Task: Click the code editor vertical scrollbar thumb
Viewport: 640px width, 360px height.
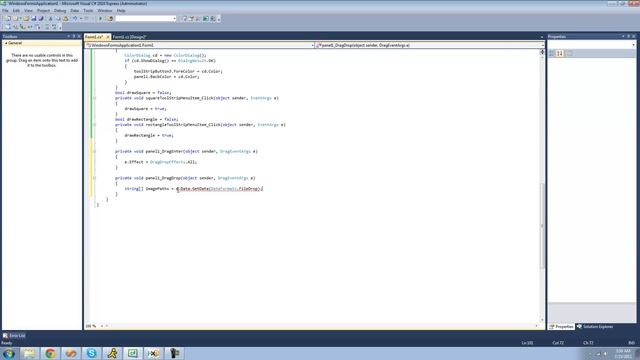Action: tap(542, 225)
